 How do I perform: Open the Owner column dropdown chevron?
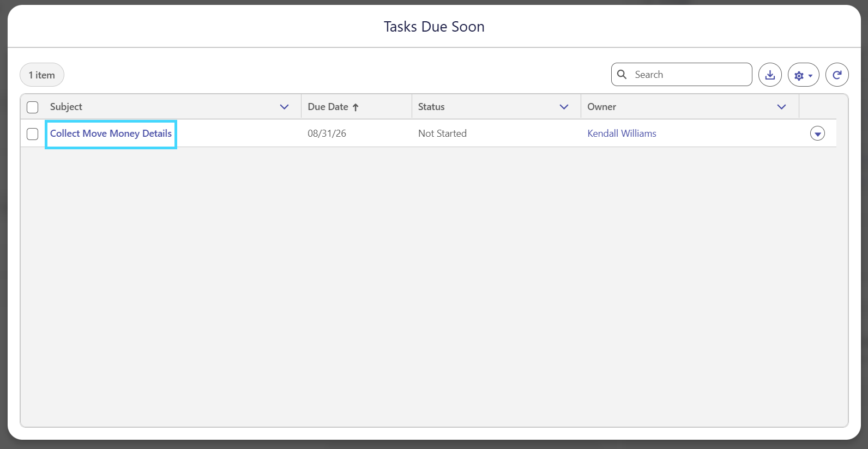pyautogui.click(x=781, y=107)
